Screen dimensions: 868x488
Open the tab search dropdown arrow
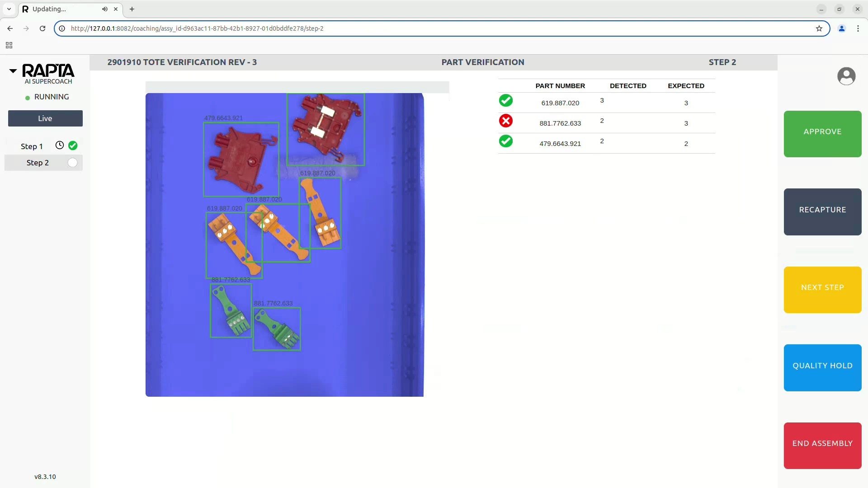point(9,9)
